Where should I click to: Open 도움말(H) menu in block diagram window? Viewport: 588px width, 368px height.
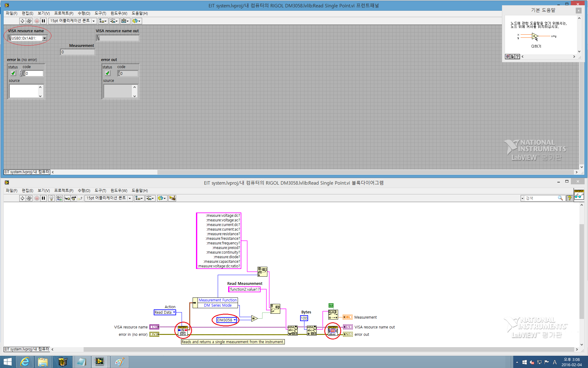tap(140, 190)
